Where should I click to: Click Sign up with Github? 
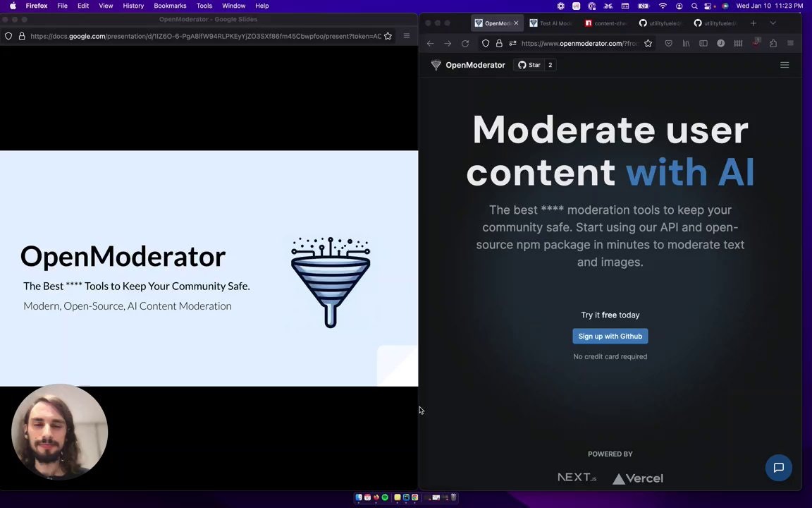[610, 336]
